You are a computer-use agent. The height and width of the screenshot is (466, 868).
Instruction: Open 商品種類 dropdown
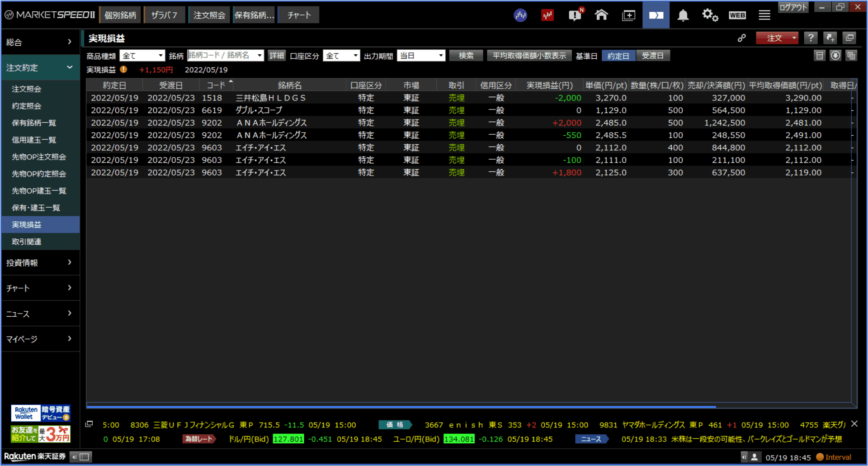point(142,56)
